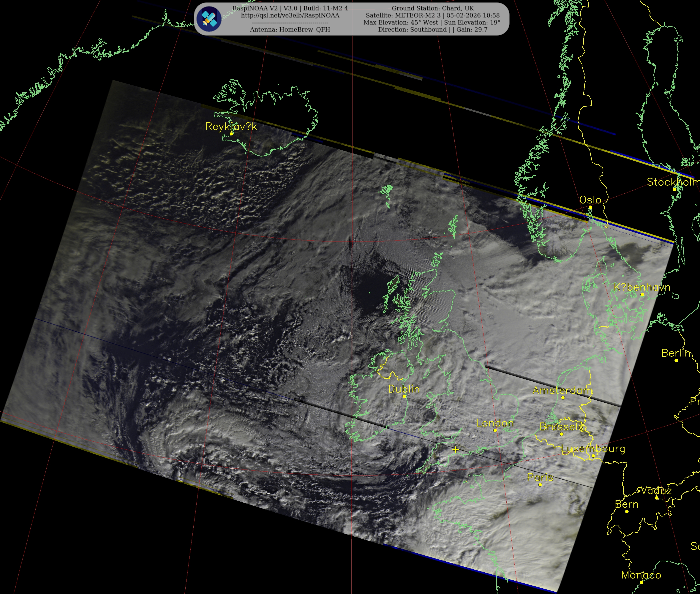Viewport: 700px width, 594px height.
Task: Click the Reykjavik city dot marker
Action: click(231, 134)
